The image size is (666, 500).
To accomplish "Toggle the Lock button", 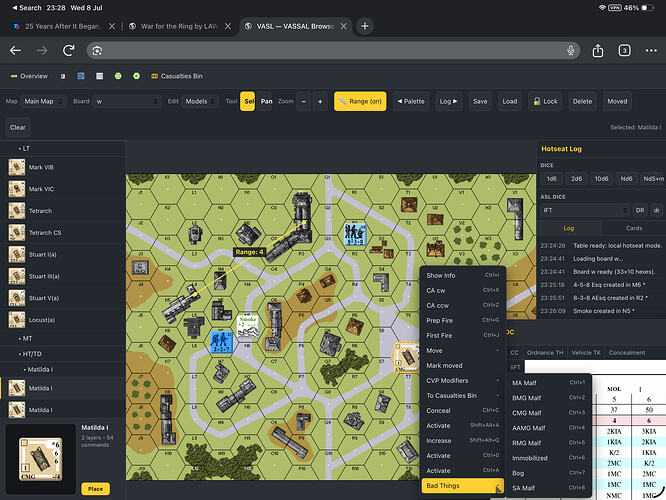I will point(545,101).
